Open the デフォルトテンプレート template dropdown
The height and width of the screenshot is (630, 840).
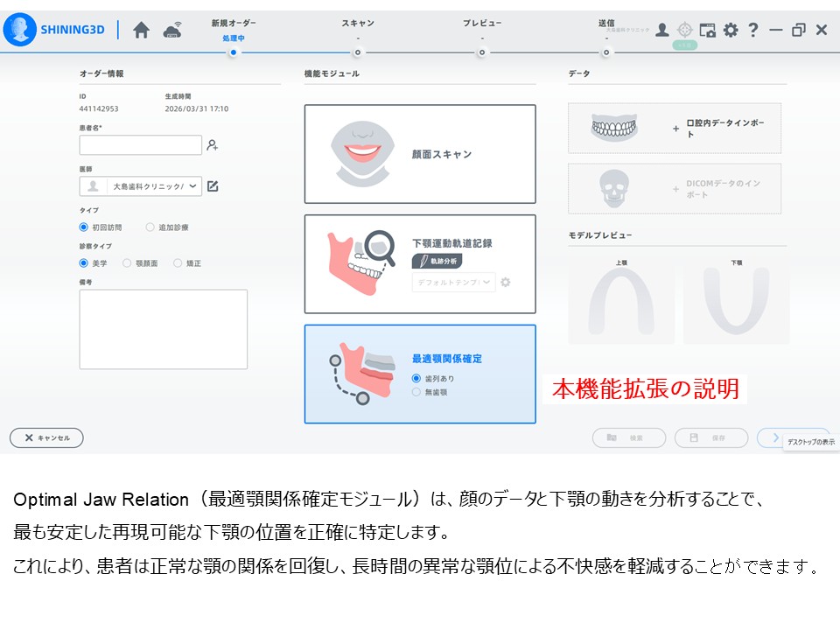[x=453, y=282]
